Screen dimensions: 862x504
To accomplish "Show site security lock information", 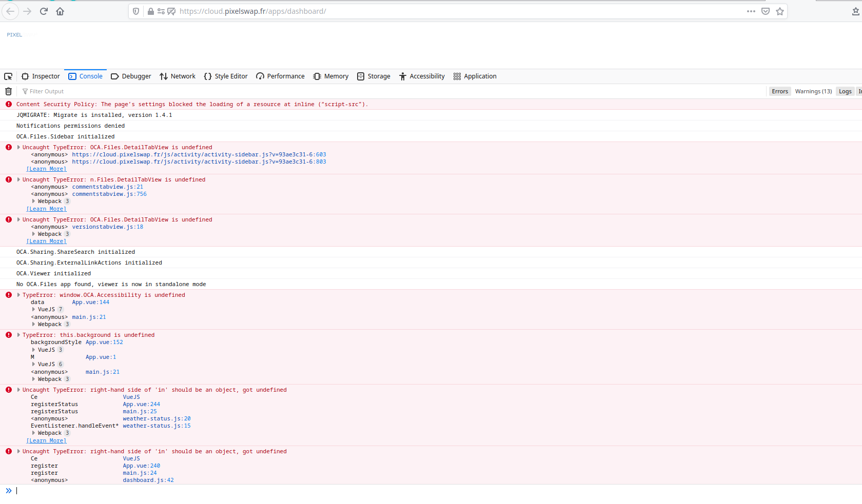I will click(151, 11).
